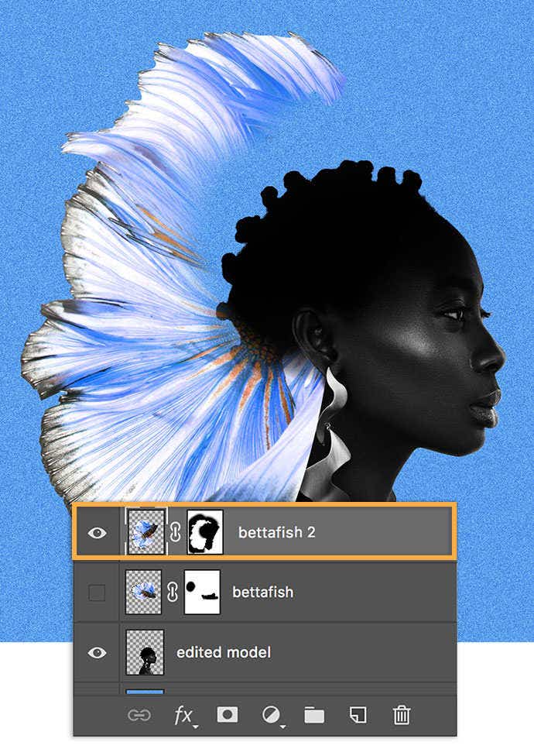Add a layer mask

click(228, 714)
